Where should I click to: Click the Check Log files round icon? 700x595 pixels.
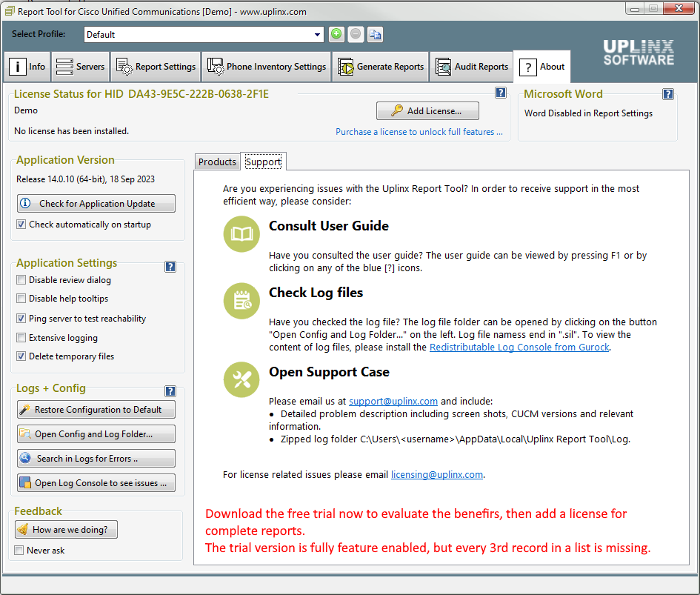(241, 301)
